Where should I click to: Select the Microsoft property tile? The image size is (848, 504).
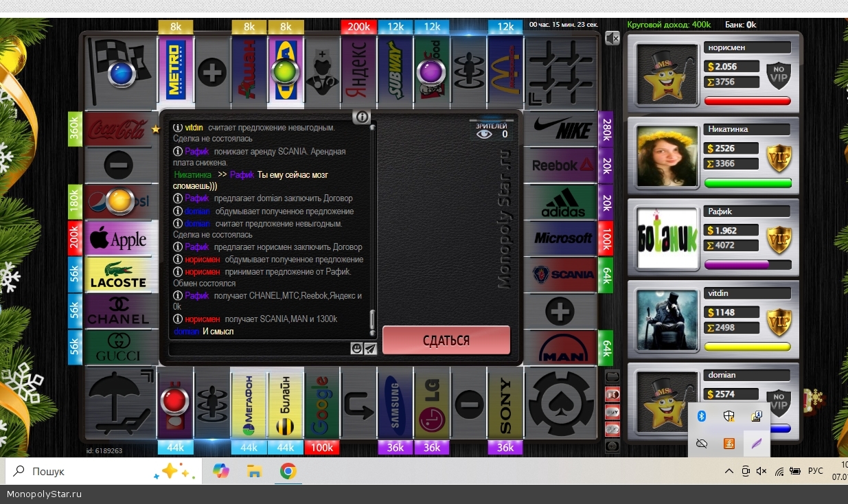563,238
